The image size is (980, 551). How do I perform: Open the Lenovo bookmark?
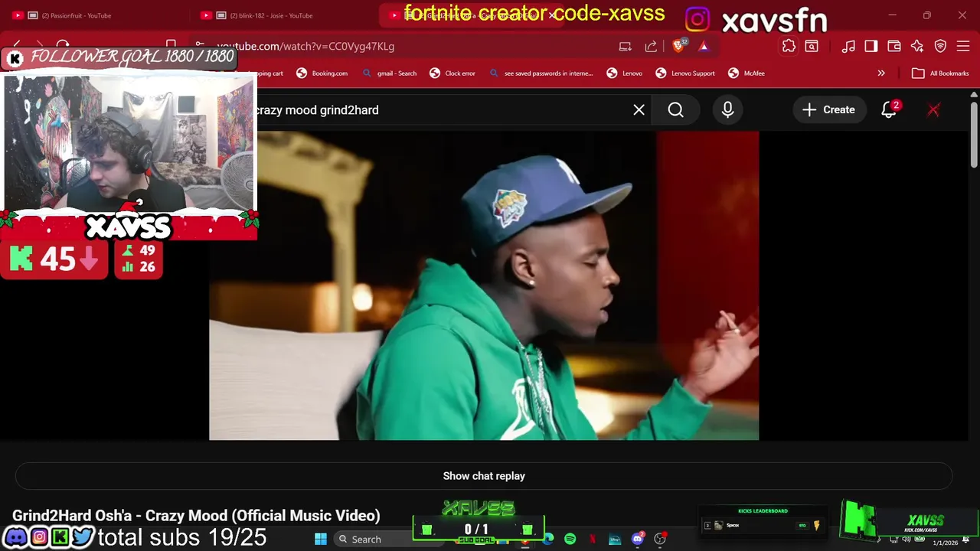625,73
